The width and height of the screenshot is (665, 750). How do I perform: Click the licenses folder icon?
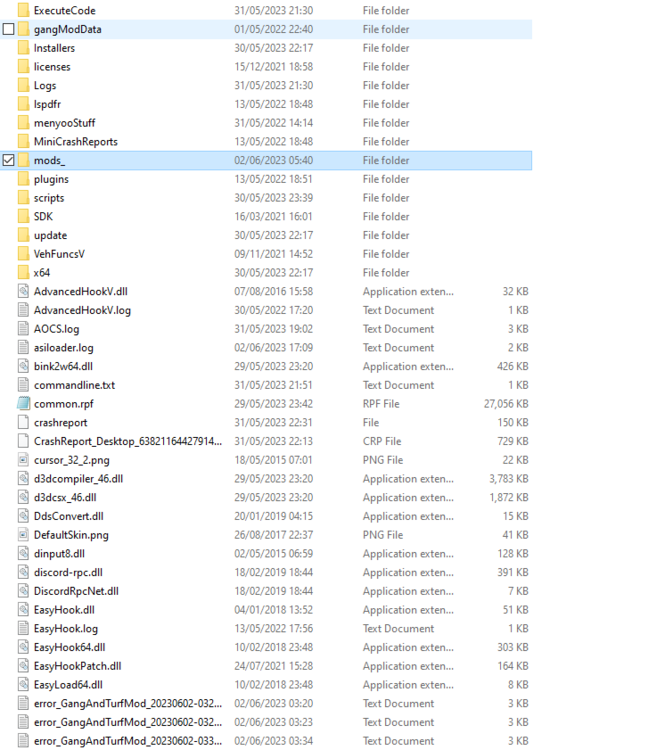(x=23, y=66)
